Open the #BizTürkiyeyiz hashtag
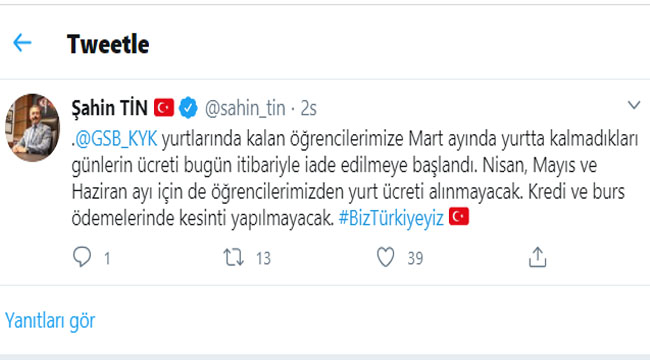Screen dimensions: 650x360 [x=391, y=218]
